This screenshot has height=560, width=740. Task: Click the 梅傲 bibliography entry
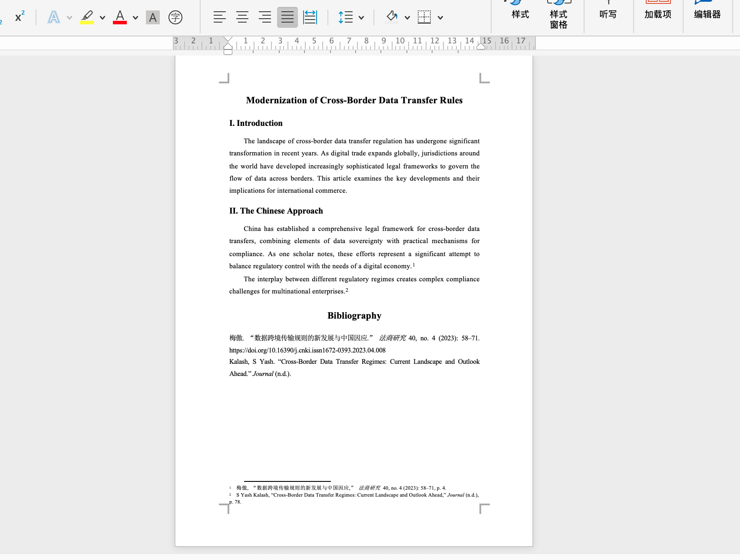pos(354,344)
